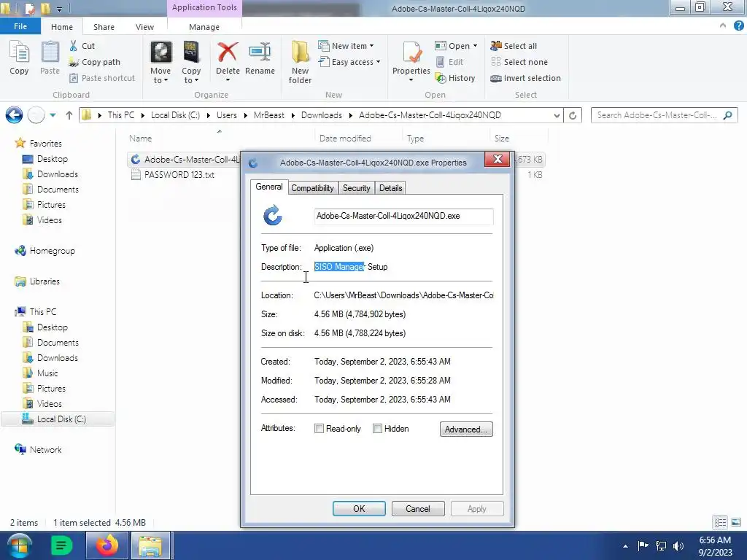The image size is (747, 560).
Task: Close the Properties dialog
Action: pos(498,159)
